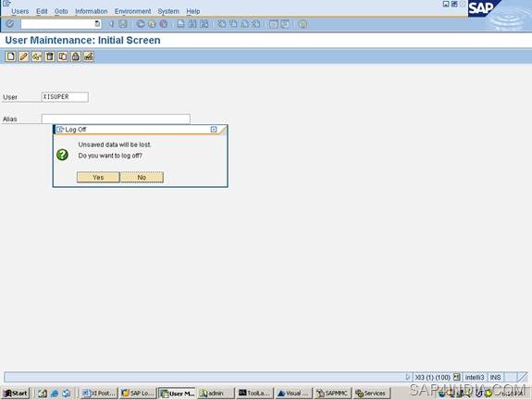Expand the status bar system info arrow

408,377
